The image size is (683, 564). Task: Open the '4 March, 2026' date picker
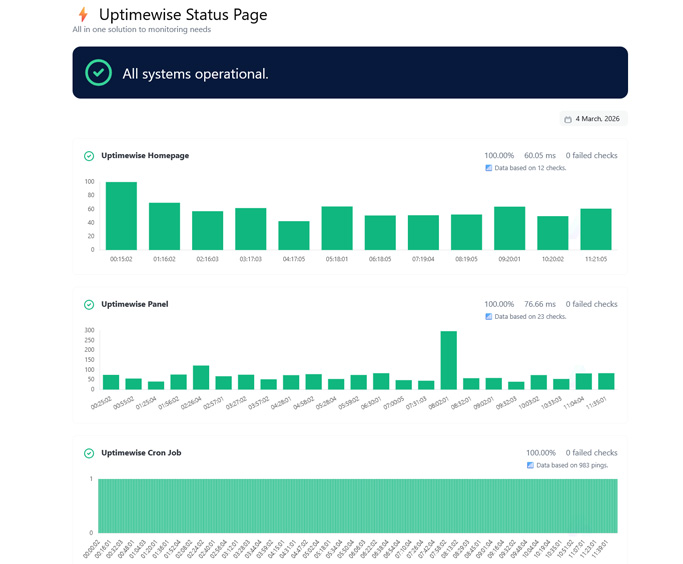[x=594, y=120]
